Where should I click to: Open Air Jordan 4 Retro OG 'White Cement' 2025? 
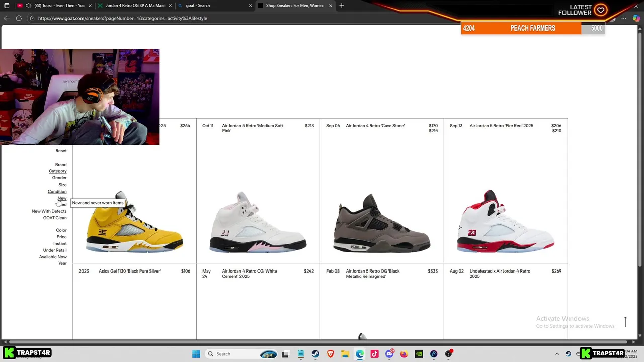tap(250, 274)
